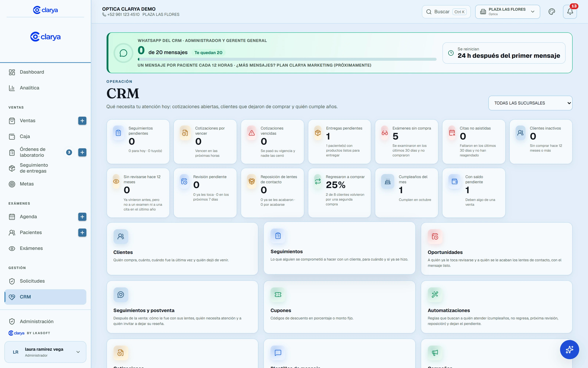Open the Con saldo pendiente card
Screen dimensions: 588x368
(474, 193)
